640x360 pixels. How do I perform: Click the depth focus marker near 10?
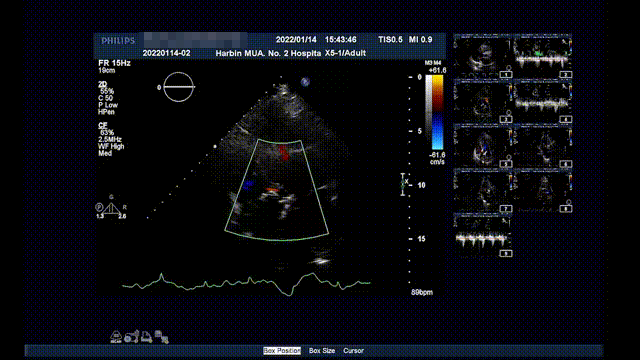click(x=403, y=184)
